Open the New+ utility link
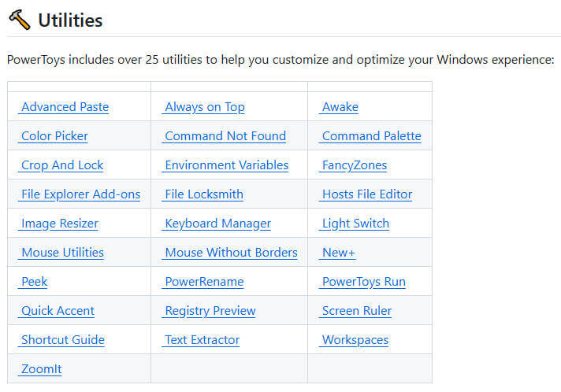 click(x=337, y=252)
